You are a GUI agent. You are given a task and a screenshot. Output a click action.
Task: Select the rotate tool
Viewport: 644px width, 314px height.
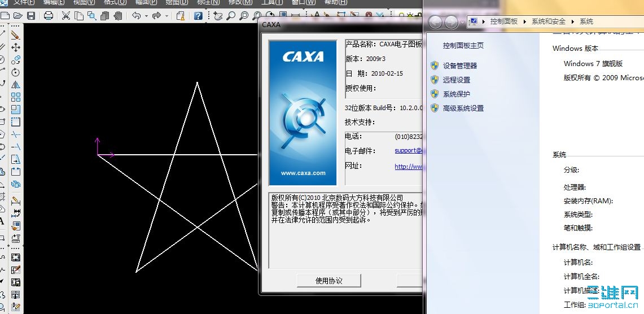click(x=16, y=72)
